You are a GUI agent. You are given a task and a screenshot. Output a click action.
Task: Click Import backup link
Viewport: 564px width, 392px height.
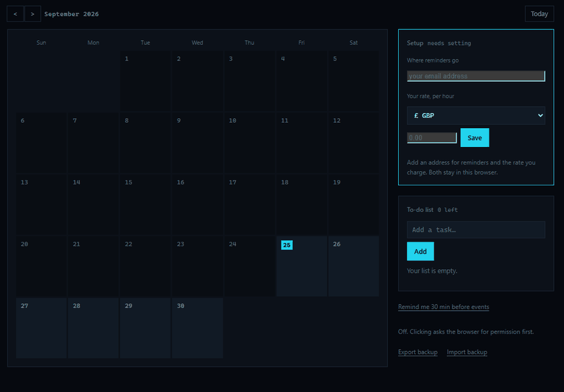click(x=467, y=352)
